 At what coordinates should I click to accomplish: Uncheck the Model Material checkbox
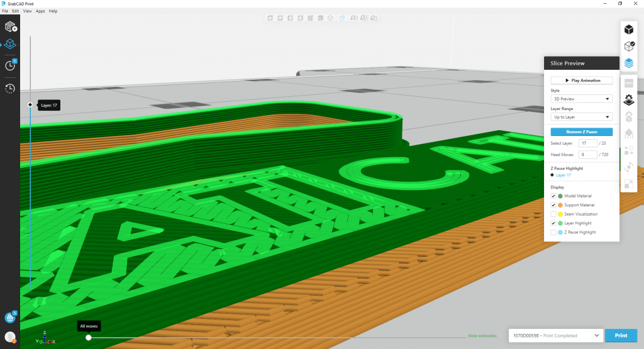pos(553,196)
